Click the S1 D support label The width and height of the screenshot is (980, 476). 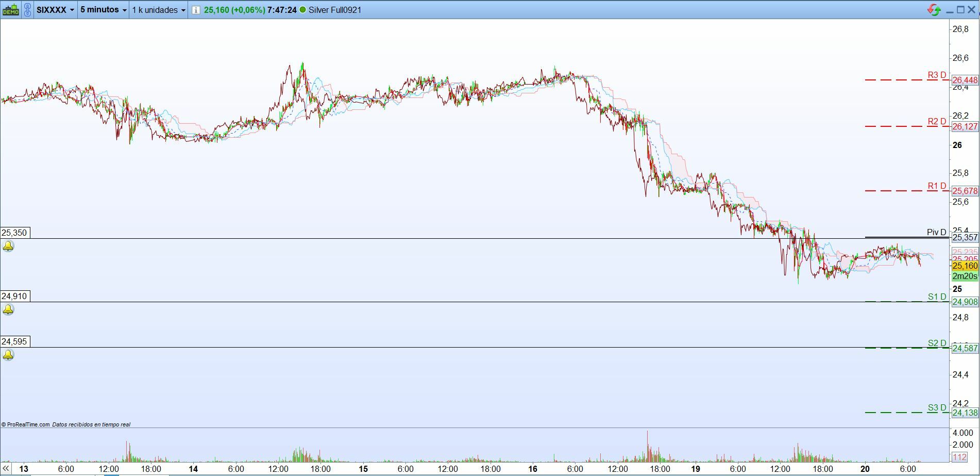click(937, 297)
